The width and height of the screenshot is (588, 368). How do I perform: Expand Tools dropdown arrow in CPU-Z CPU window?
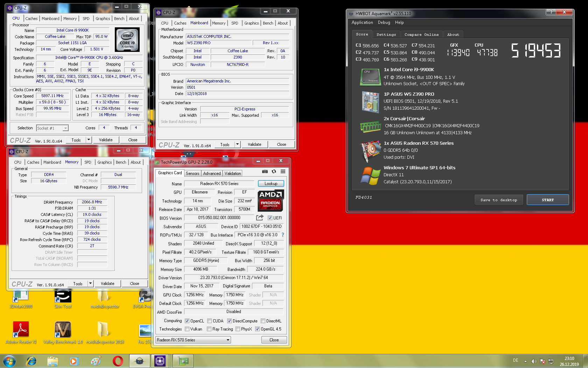[89, 140]
